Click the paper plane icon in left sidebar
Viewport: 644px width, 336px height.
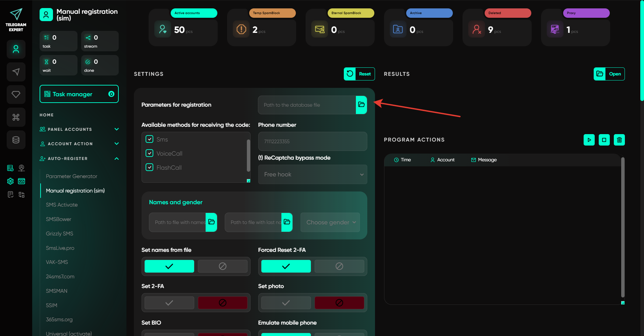click(x=16, y=72)
